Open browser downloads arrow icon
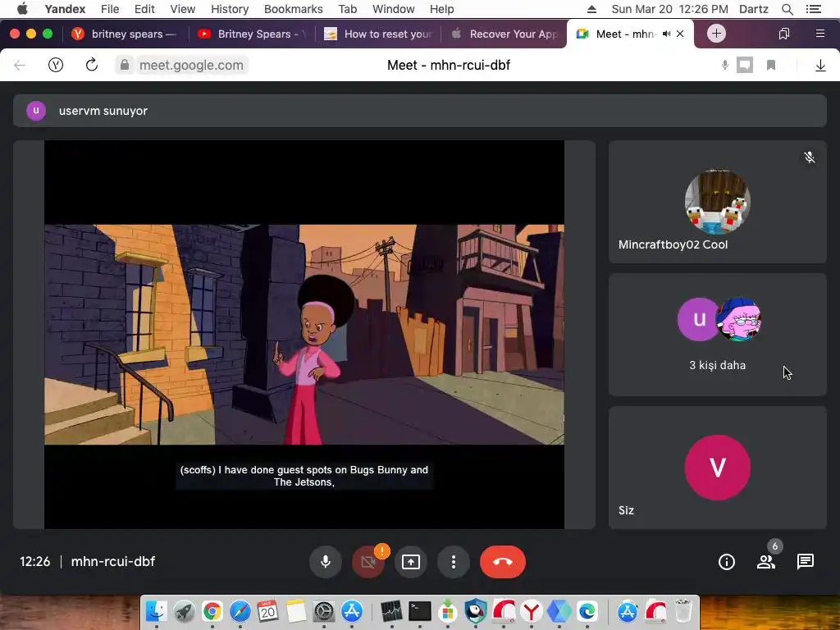Image resolution: width=840 pixels, height=630 pixels. (x=820, y=66)
